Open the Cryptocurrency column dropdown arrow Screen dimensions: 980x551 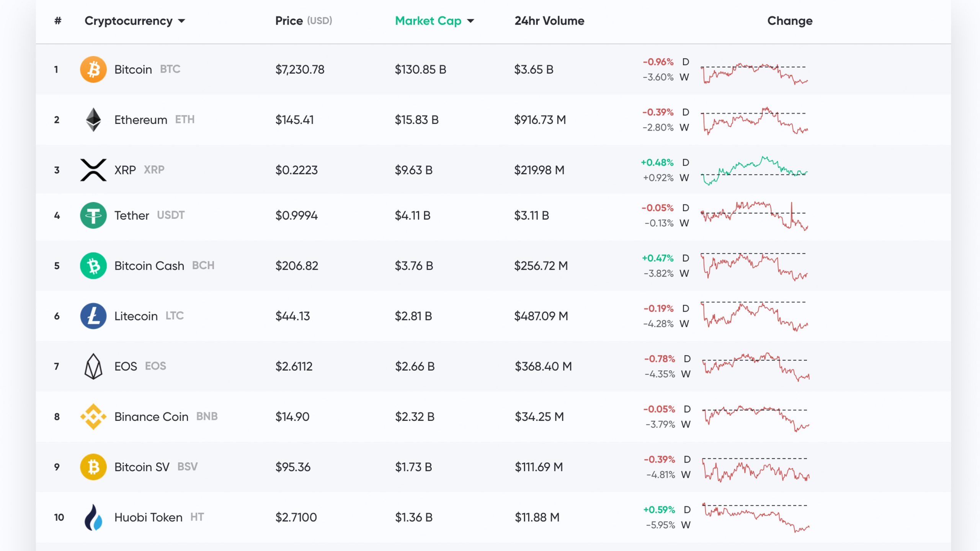pyautogui.click(x=182, y=21)
